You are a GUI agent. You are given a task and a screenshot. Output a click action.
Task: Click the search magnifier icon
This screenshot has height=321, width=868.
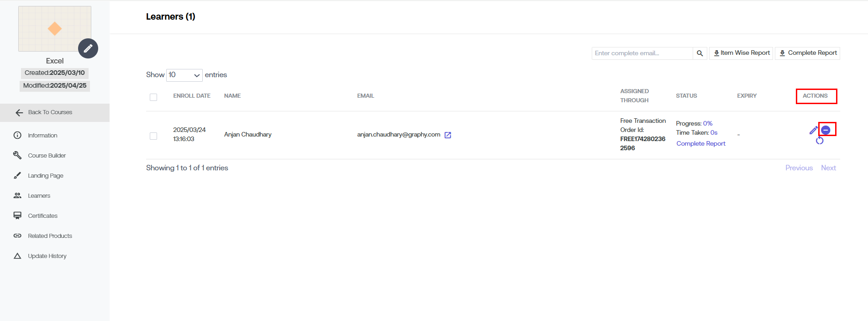pyautogui.click(x=700, y=53)
